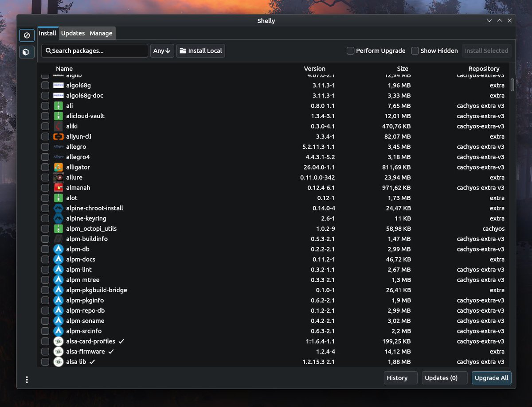This screenshot has height=407, width=532.
Task: Tick the checkbox for aliyun-cli
Action: (45, 136)
